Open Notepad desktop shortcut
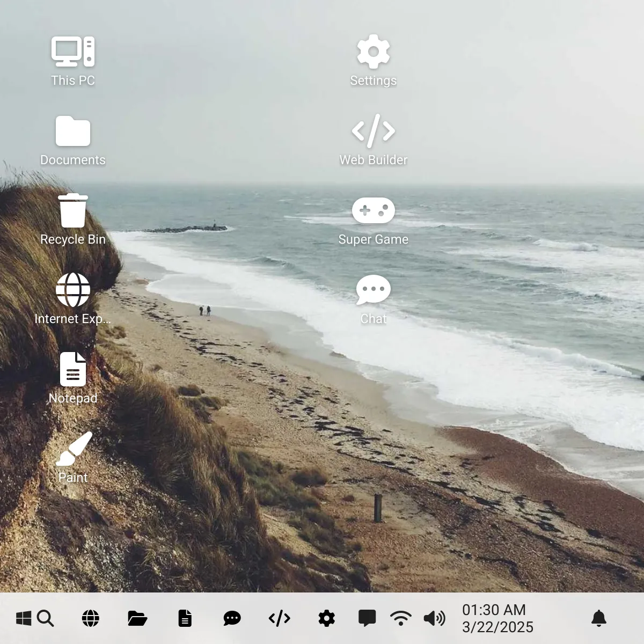 pos(73,379)
